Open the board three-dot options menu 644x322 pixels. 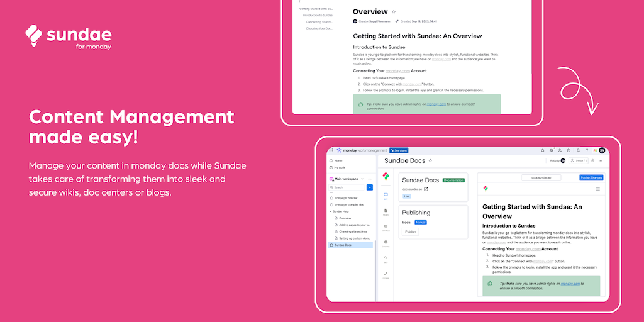pos(601,160)
